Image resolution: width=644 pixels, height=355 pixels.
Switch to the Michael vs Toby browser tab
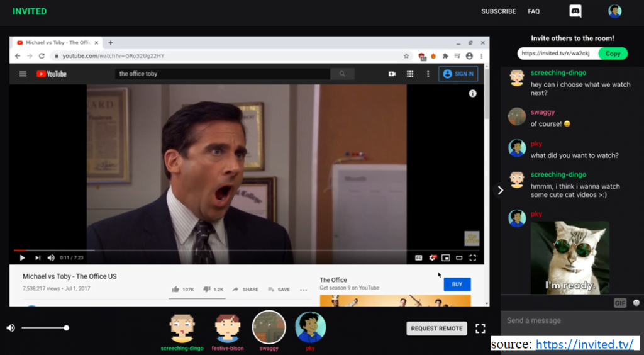coord(57,43)
